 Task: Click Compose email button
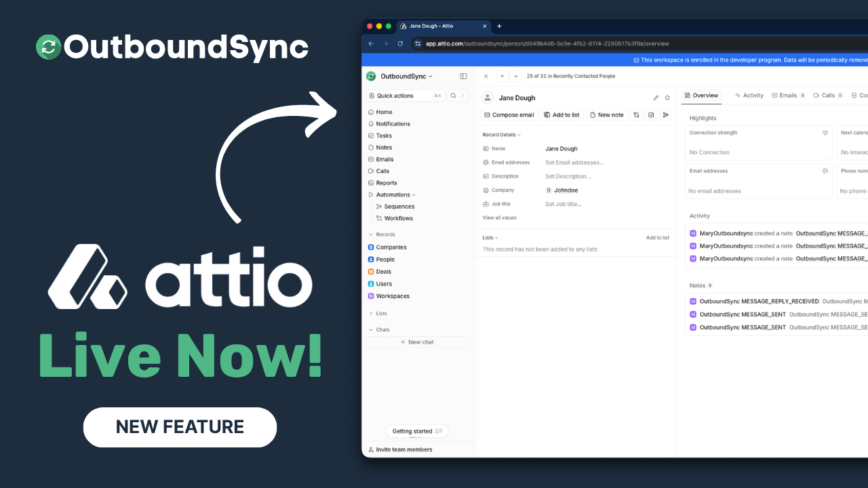pos(509,115)
